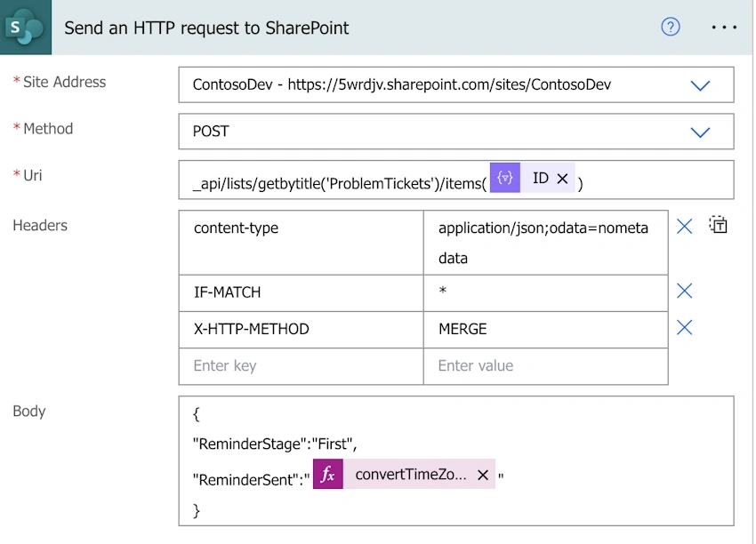Select the MERGE header value cell
The image size is (756, 544).
[546, 330]
